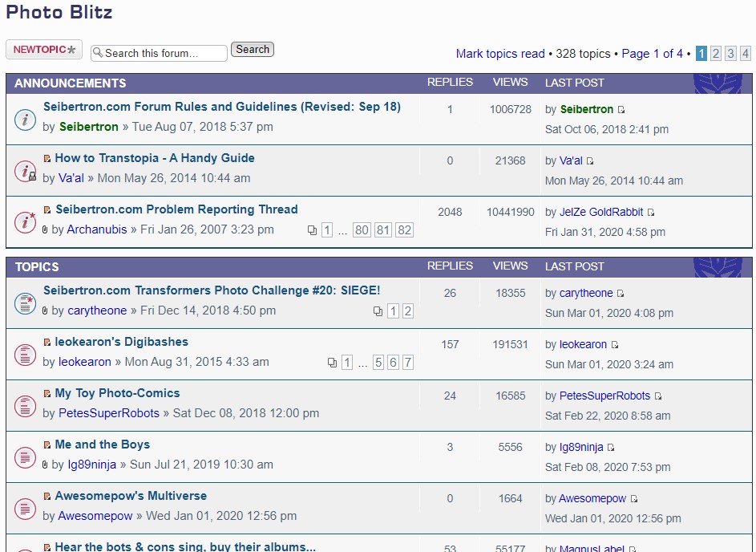This screenshot has height=552, width=756.
Task: Click paperclip attachment icon beside Archanubis
Action: click(x=45, y=229)
